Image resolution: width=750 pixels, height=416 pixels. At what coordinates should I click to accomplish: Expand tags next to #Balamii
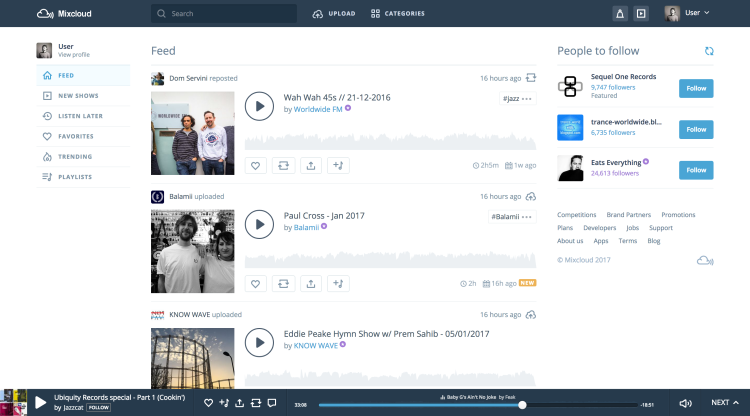pyautogui.click(x=527, y=217)
